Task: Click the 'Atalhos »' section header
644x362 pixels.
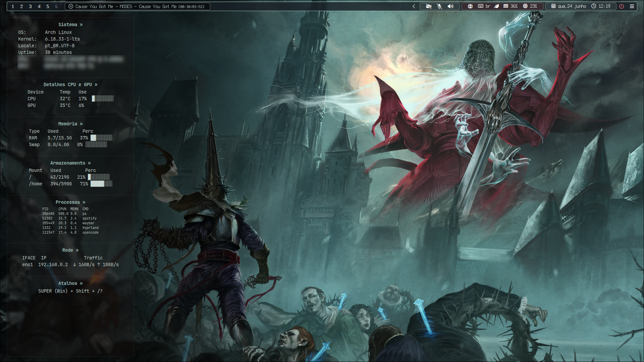Action: [x=70, y=283]
